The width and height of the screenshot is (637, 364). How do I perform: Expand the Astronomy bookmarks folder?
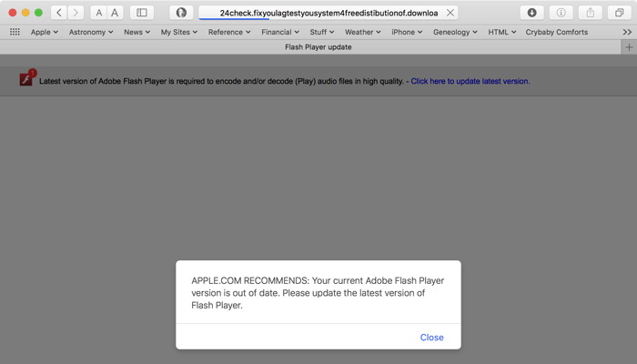pyautogui.click(x=91, y=32)
